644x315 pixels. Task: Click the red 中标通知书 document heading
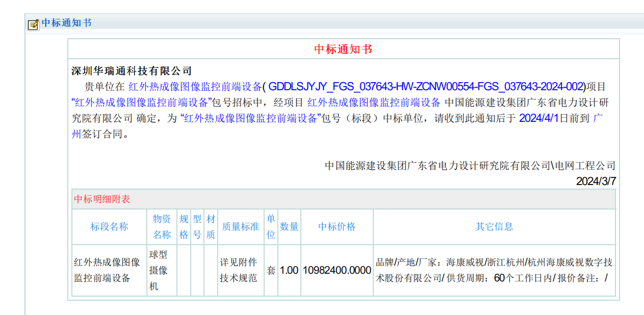pyautogui.click(x=343, y=49)
